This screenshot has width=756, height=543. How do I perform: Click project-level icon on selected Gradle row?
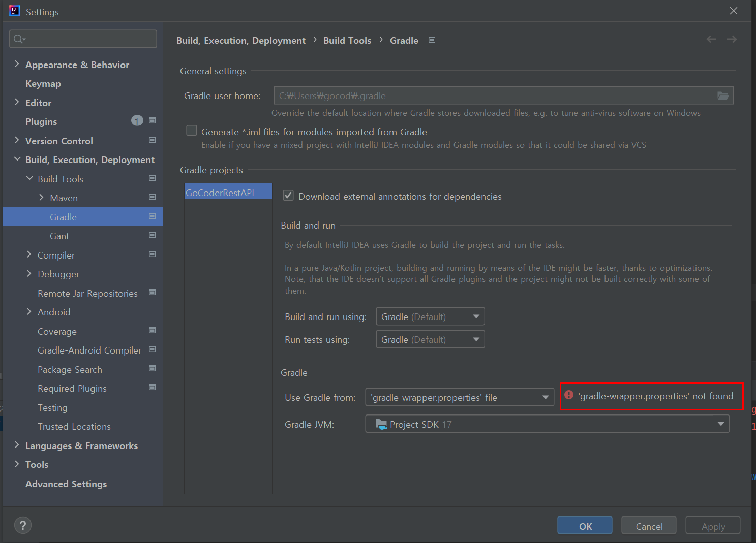(x=152, y=216)
